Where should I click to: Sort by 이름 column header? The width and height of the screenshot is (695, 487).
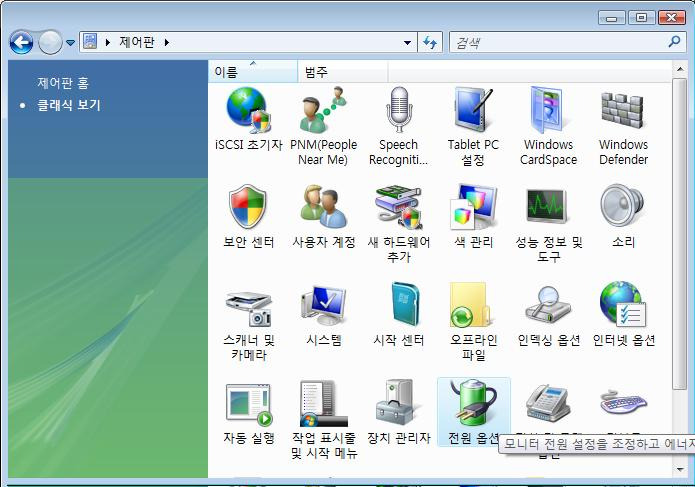pyautogui.click(x=253, y=72)
